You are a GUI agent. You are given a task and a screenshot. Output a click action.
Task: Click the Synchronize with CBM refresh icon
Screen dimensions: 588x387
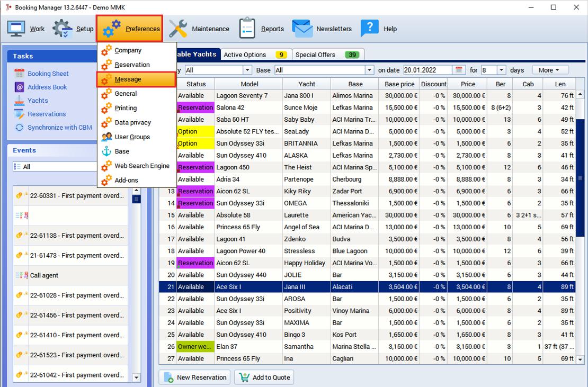click(19, 128)
